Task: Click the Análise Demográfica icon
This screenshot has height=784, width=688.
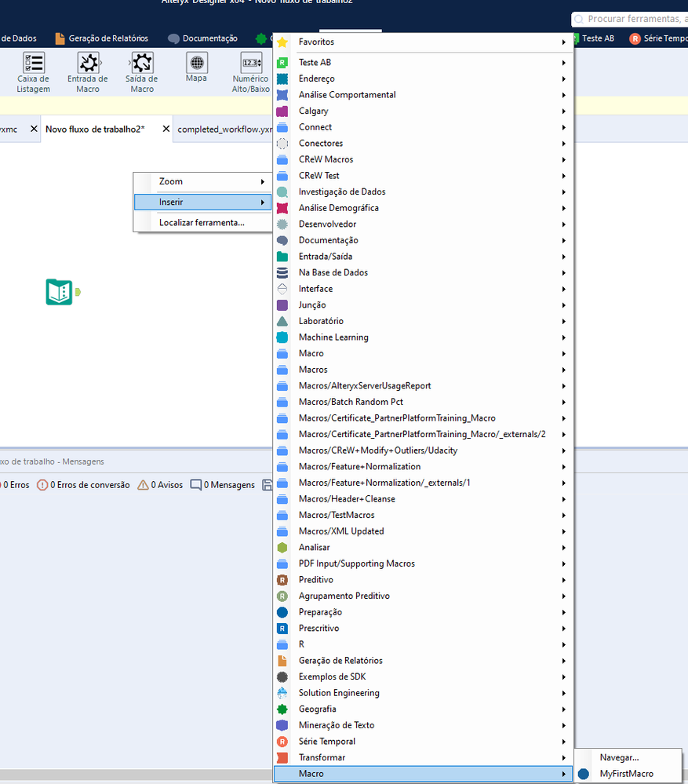Action: click(282, 208)
